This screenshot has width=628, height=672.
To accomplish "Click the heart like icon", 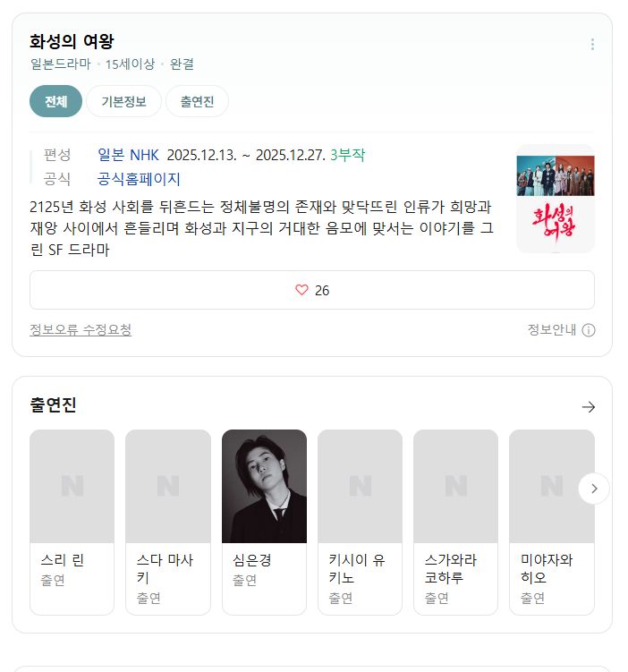I will (301, 290).
